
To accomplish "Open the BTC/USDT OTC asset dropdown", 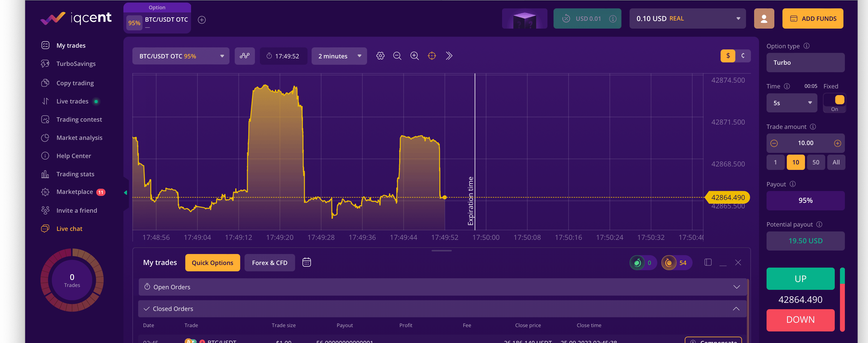I will click(x=181, y=56).
